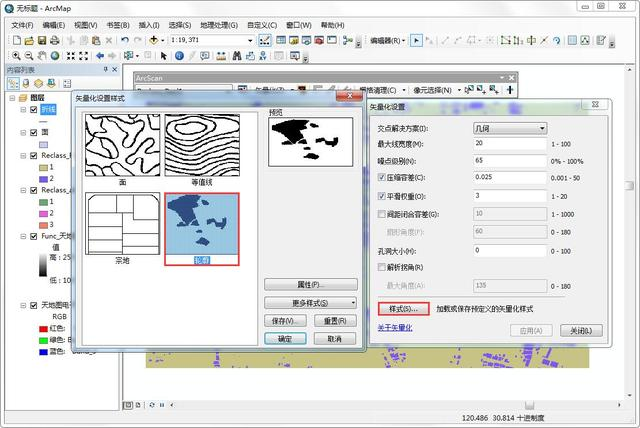Toggle the Func_天地 layer checkbox

[34, 236]
